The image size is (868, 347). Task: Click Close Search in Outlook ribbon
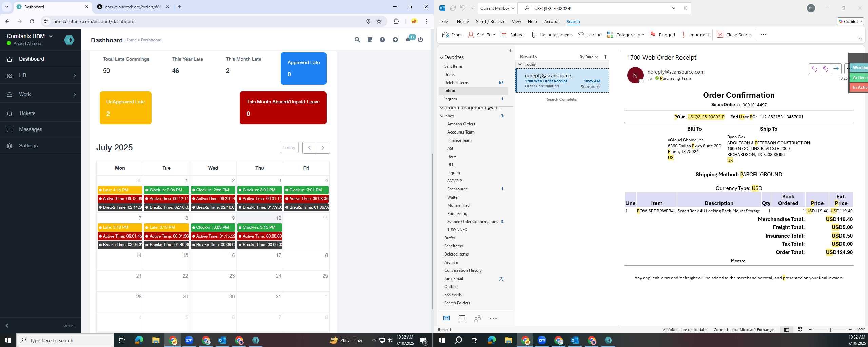pos(734,35)
